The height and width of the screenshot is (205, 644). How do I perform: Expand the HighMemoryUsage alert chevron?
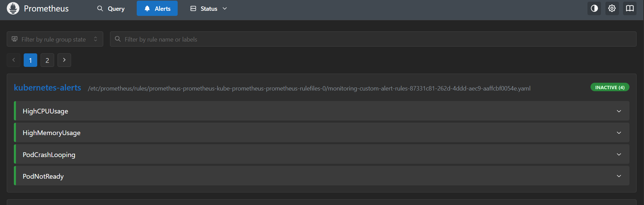619,133
